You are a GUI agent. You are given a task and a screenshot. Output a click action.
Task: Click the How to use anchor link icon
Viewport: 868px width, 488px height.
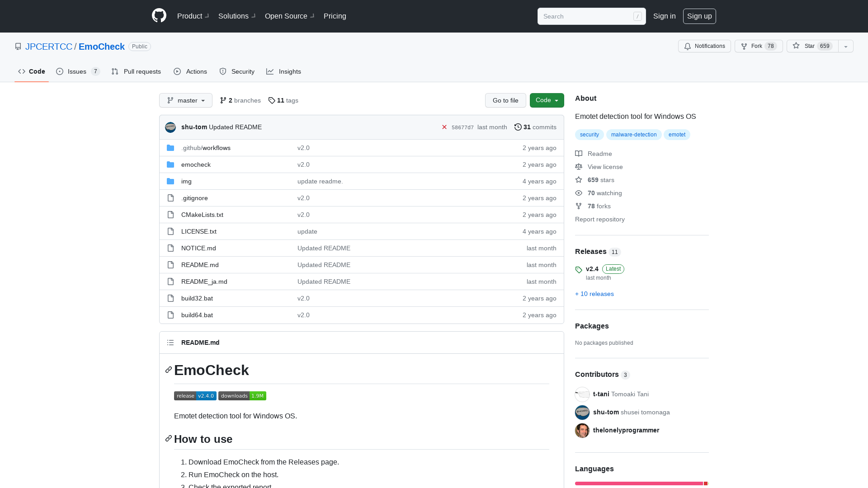coord(169,439)
